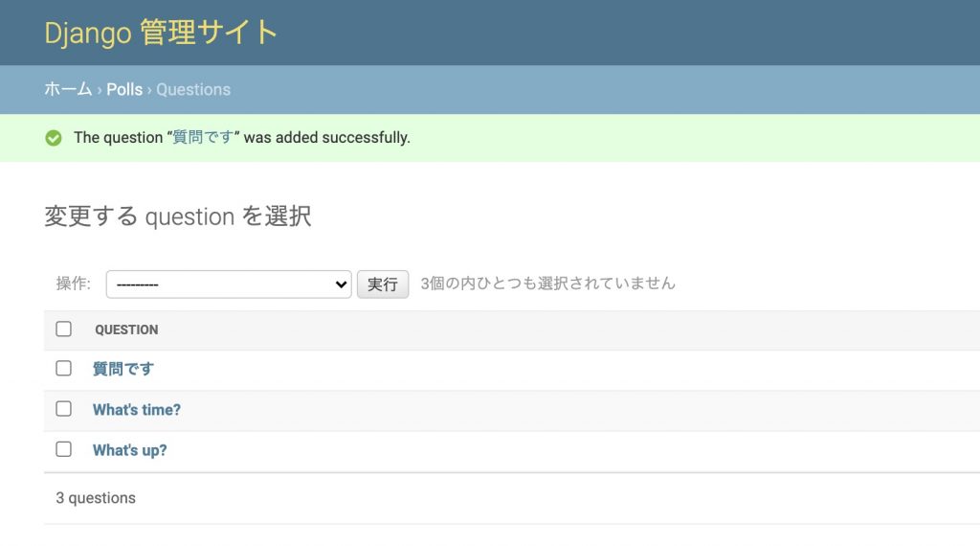
Task: Open the 質問です question in list
Action: [x=123, y=369]
